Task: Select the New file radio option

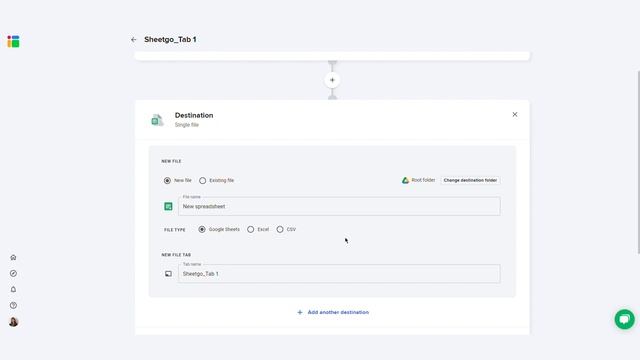Action: [x=167, y=180]
